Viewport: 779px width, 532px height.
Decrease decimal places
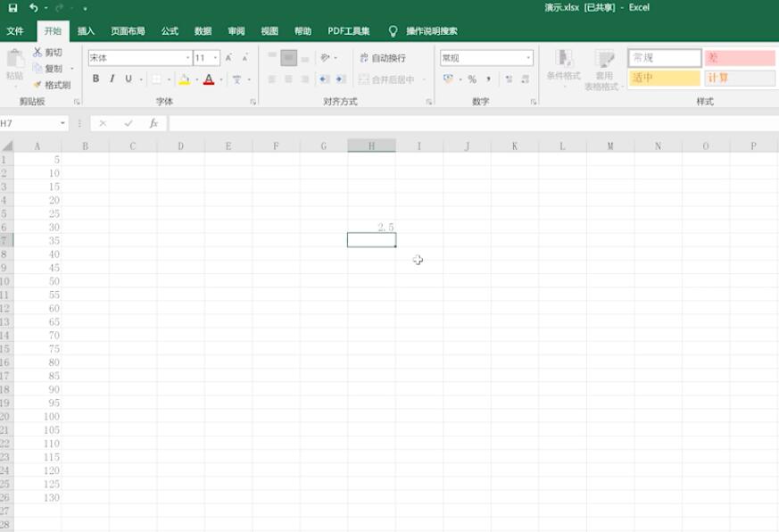click(525, 79)
